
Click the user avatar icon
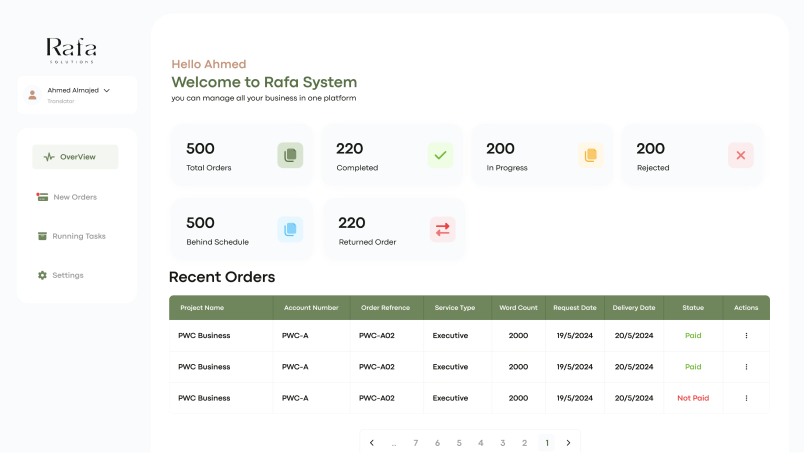click(x=33, y=95)
